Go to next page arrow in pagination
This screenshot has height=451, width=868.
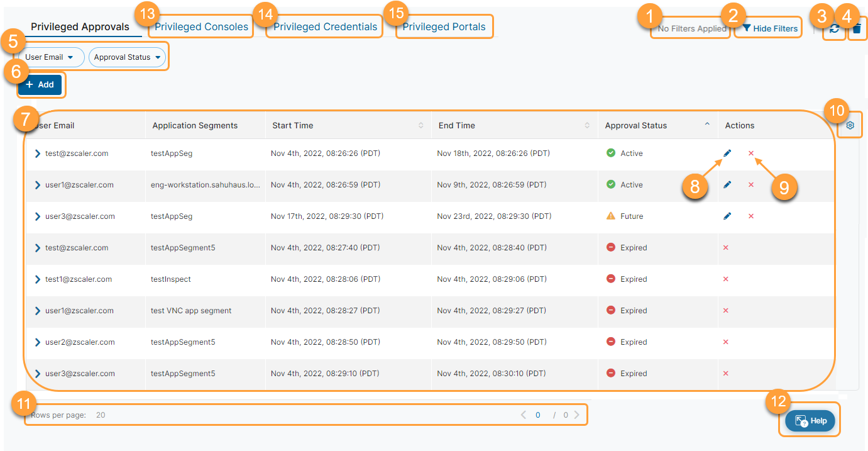pos(576,415)
